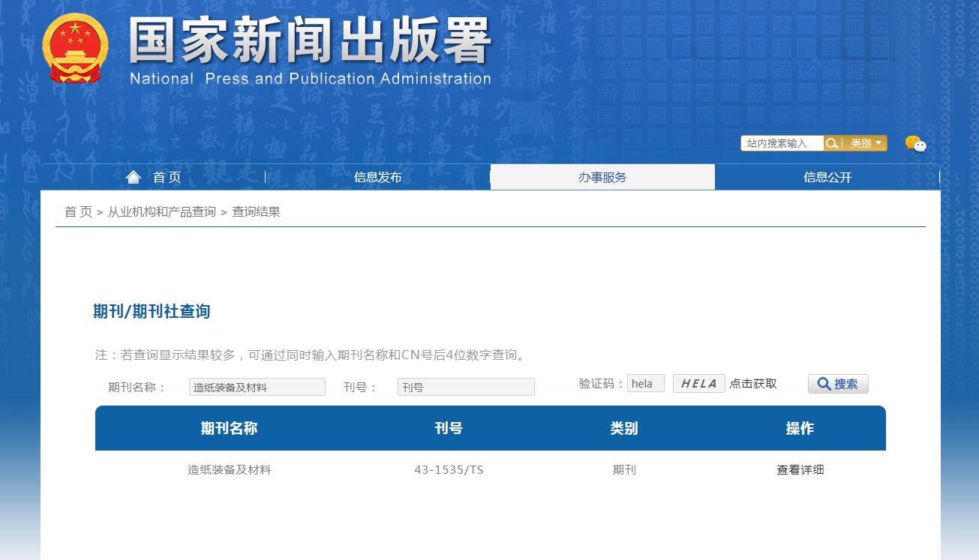
Task: Click 点击获取 to refresh the captcha
Action: [x=752, y=383]
